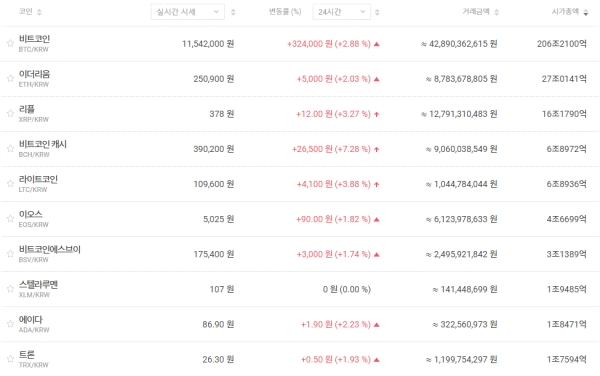Click the +5,000 원 (+2.03 %) change
Screen dimensions: 600x376
click(334, 79)
